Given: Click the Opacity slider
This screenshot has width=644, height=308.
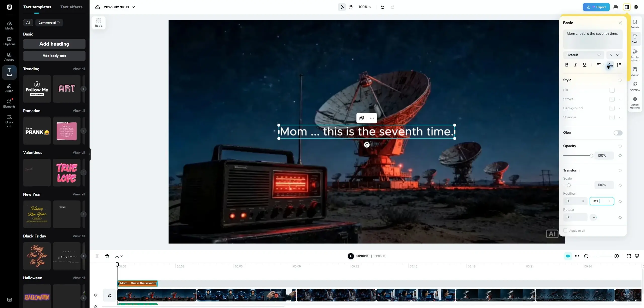Looking at the screenshot, I should pyautogui.click(x=578, y=156).
